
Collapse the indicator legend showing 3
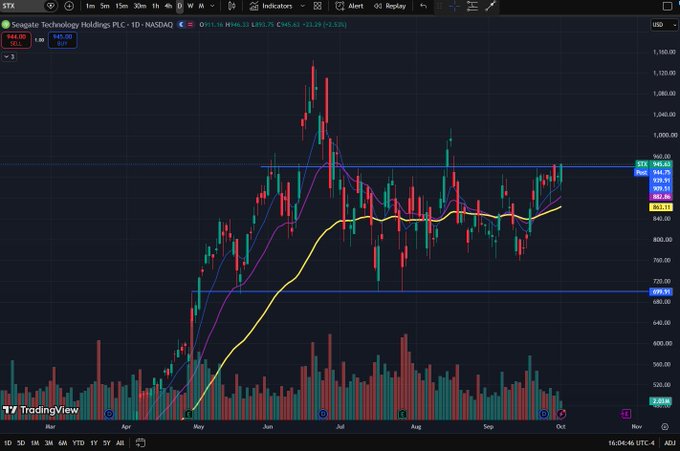[9, 57]
